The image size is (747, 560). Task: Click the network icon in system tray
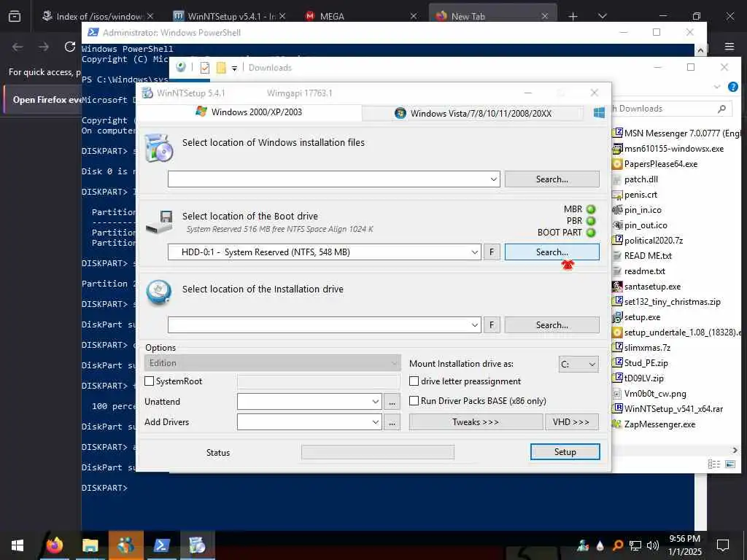635,545
